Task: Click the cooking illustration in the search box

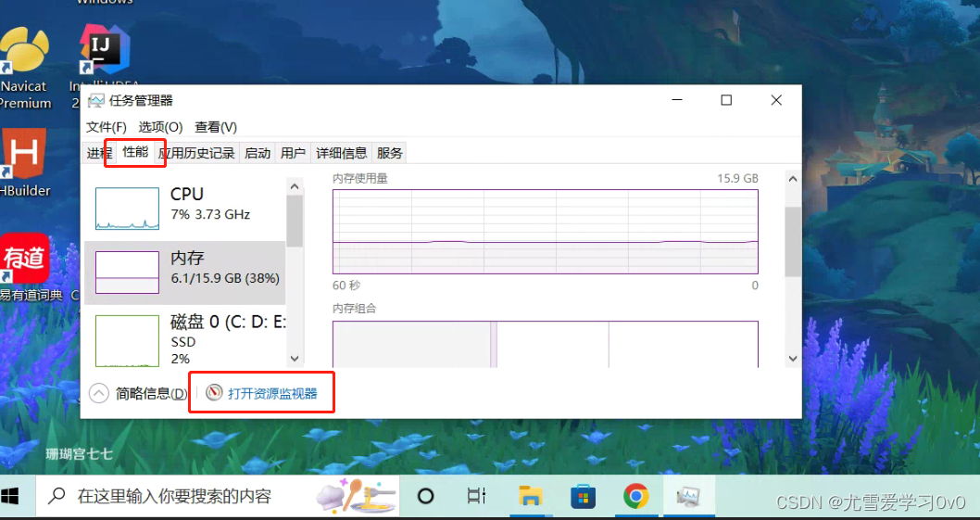Action: click(358, 497)
